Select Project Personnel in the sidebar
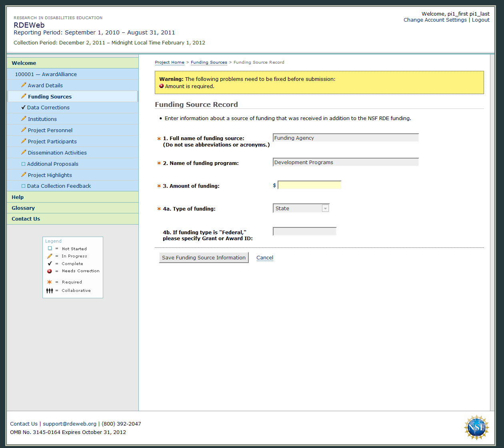 [x=50, y=130]
